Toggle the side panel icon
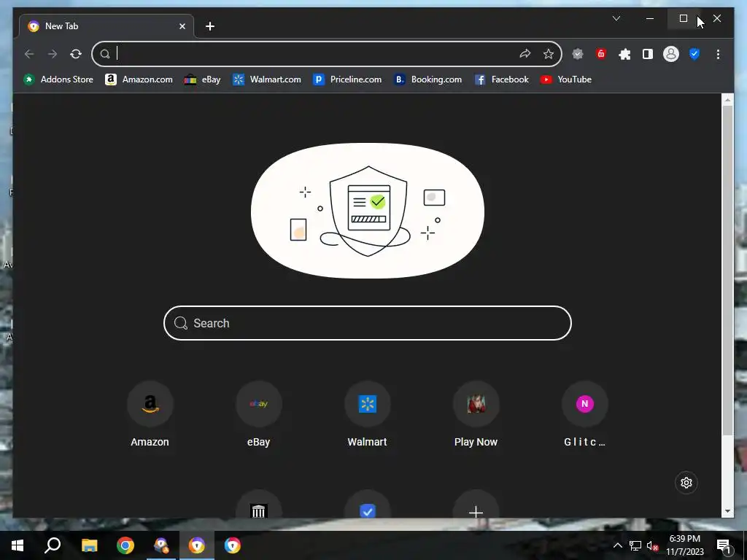Screen dimensions: 747x560 point(648,54)
